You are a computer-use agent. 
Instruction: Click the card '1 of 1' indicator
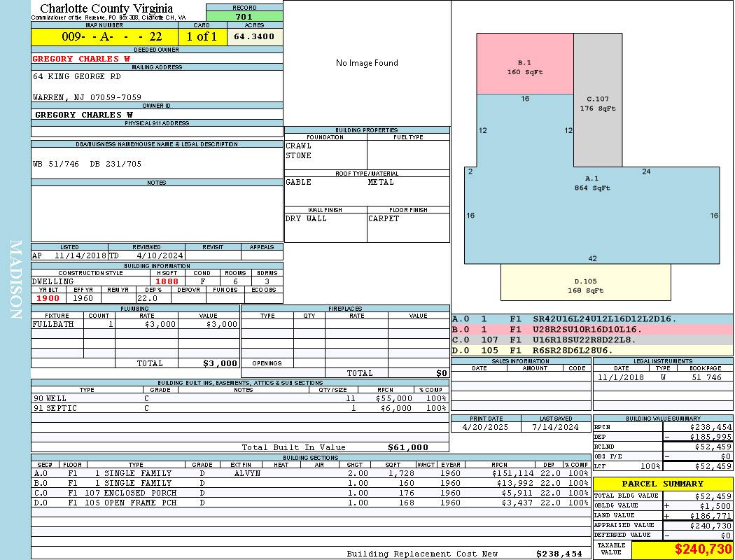tap(202, 37)
